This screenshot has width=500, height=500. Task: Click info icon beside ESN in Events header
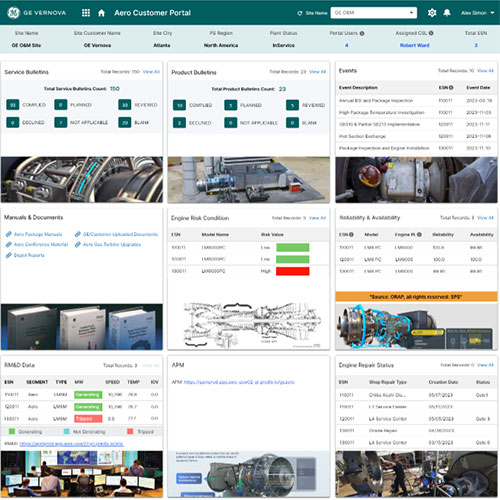[x=451, y=87]
